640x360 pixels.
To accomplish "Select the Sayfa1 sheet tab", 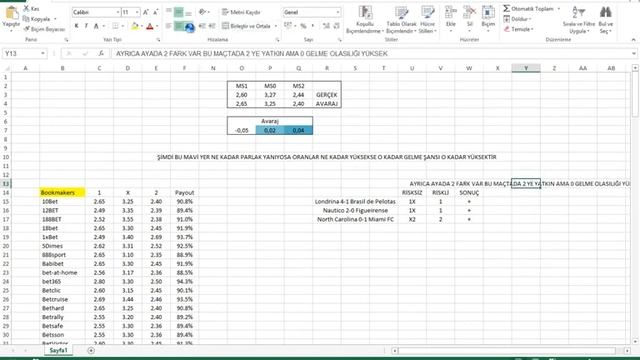I will coord(58,350).
